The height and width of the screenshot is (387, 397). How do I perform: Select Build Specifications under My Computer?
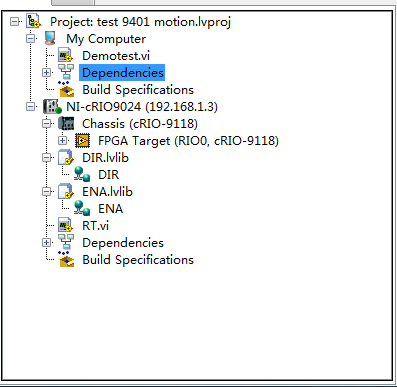click(x=138, y=90)
